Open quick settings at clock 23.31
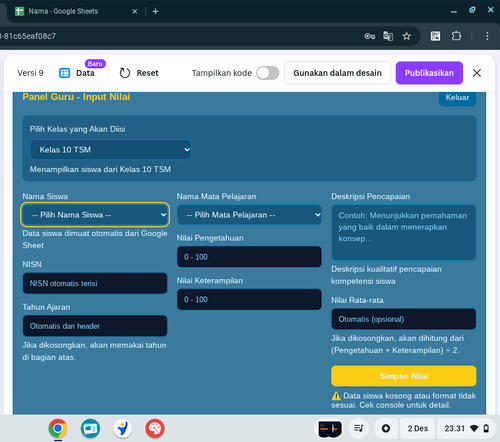The width and height of the screenshot is (500, 442). (x=466, y=428)
